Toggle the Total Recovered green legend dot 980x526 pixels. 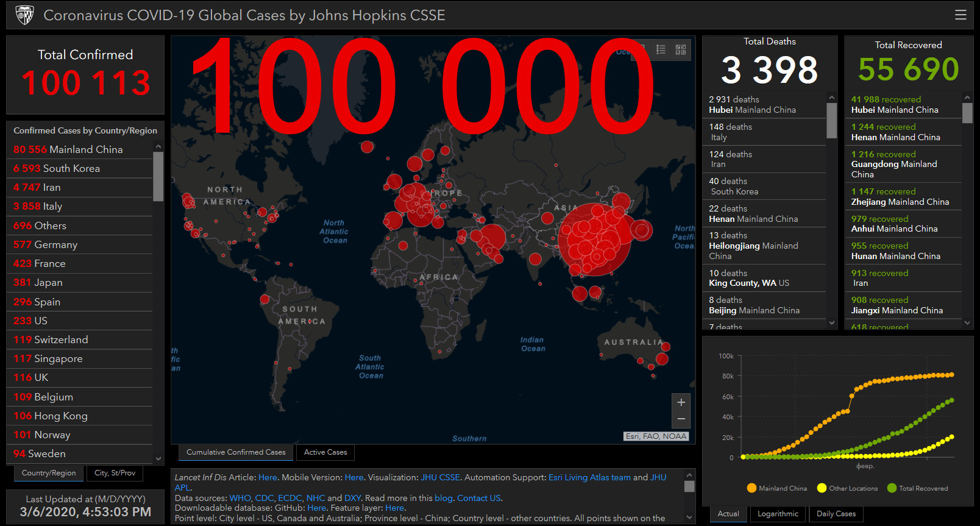(892, 488)
